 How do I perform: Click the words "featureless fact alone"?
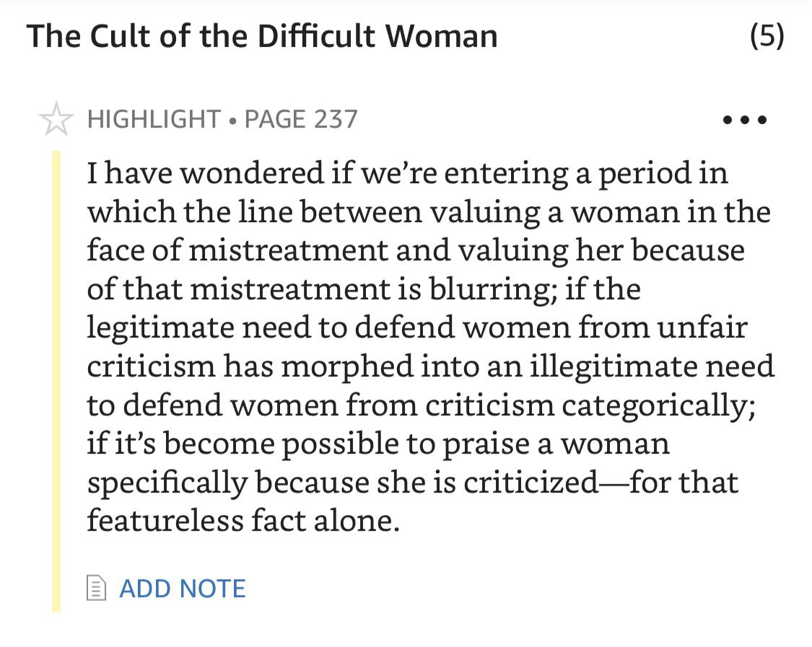point(243,521)
